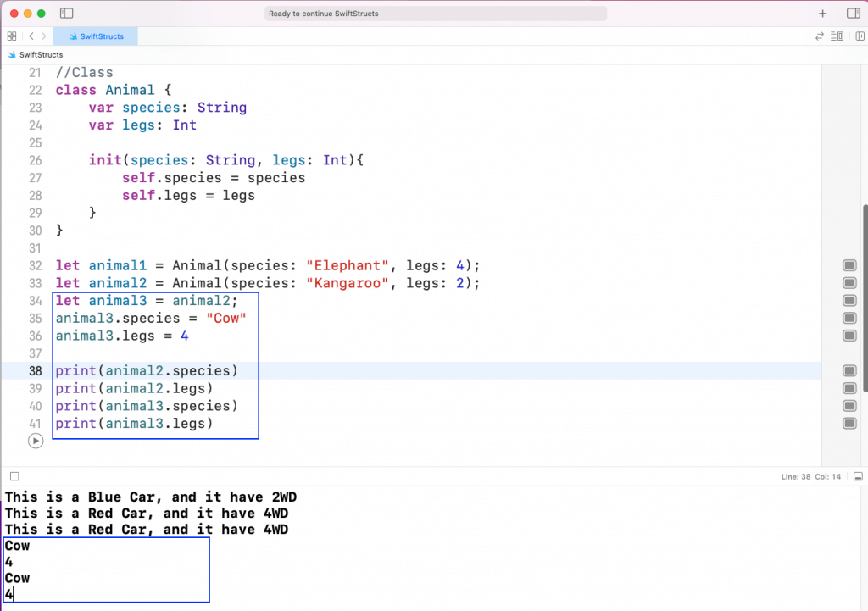Show result for print(animal2.species) line
868x611 pixels.
[x=849, y=371]
